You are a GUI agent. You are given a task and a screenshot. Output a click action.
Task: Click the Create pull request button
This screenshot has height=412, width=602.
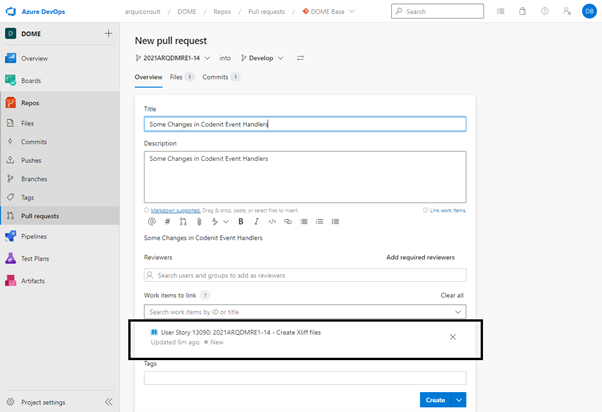tap(435, 400)
